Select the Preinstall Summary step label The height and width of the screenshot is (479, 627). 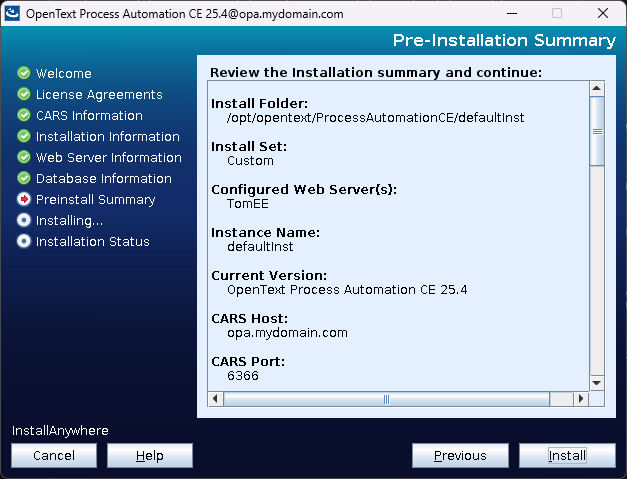96,200
